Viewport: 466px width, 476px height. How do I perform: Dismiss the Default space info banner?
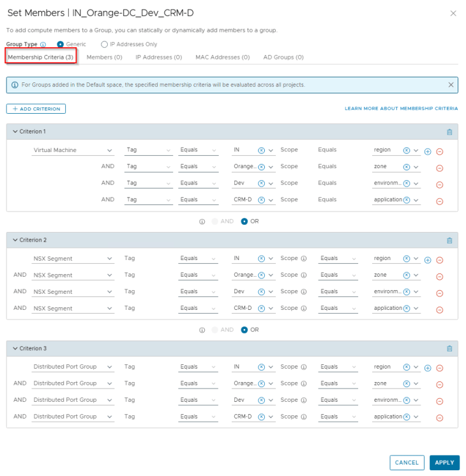[451, 85]
